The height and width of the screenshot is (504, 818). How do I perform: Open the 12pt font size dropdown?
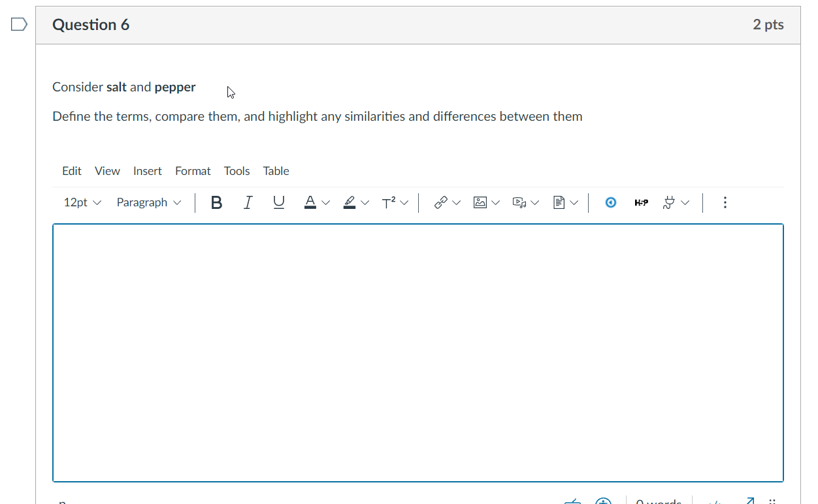82,202
